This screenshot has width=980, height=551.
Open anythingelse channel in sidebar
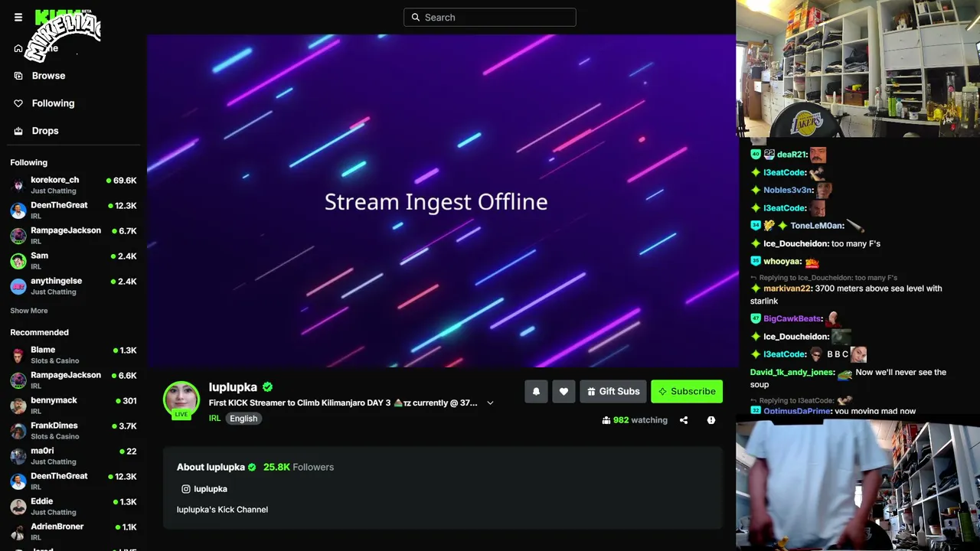(73, 286)
